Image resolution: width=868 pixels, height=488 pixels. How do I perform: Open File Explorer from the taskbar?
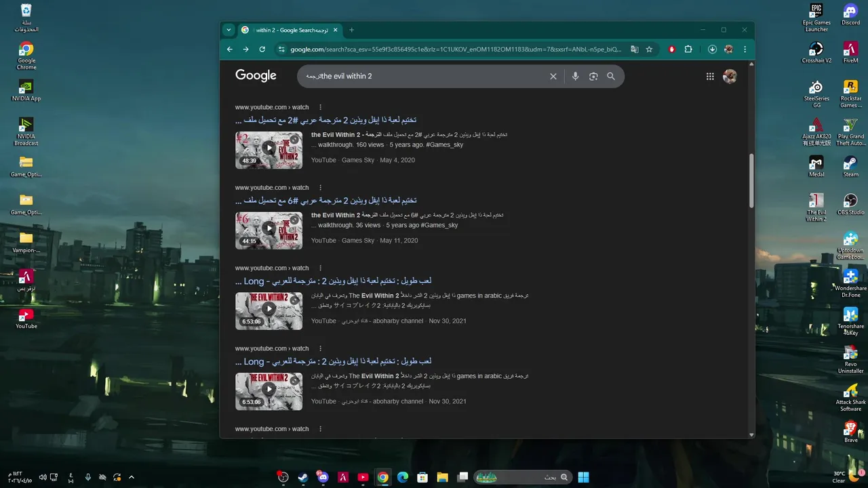[x=442, y=477]
